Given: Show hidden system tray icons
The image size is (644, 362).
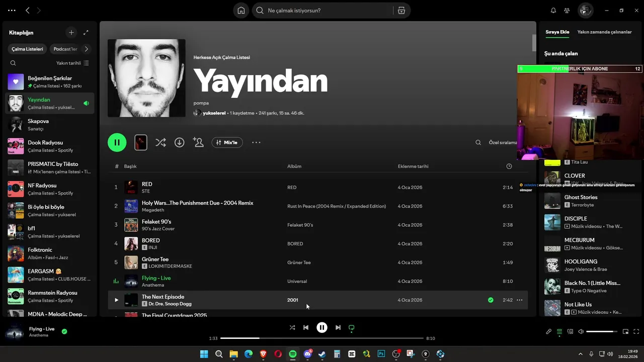Looking at the screenshot, I should coord(580,354).
